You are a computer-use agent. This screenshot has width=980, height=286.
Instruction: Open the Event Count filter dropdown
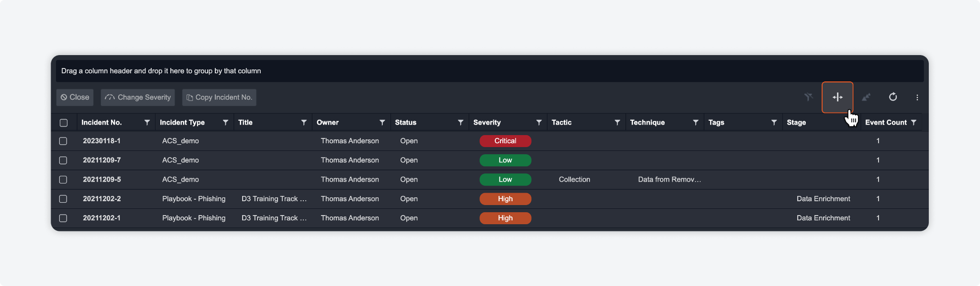point(913,123)
